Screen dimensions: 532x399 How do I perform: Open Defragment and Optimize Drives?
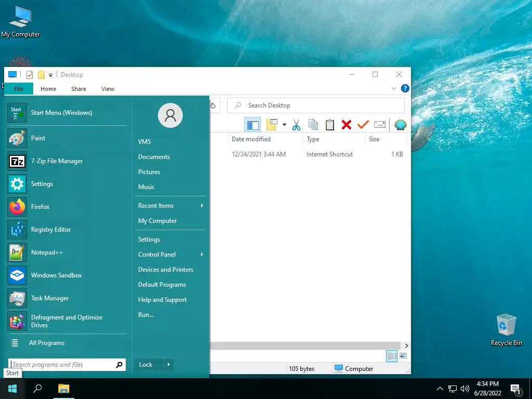click(67, 321)
